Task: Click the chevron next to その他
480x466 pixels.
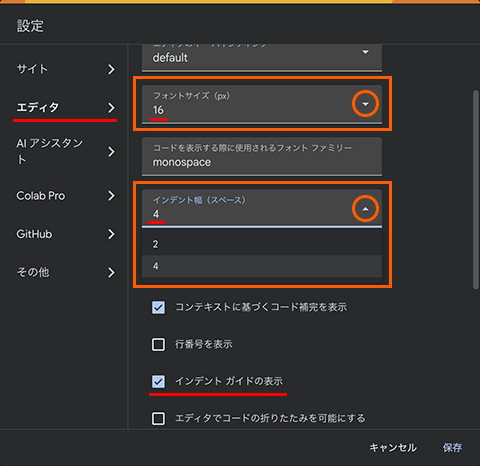Action: 111,273
